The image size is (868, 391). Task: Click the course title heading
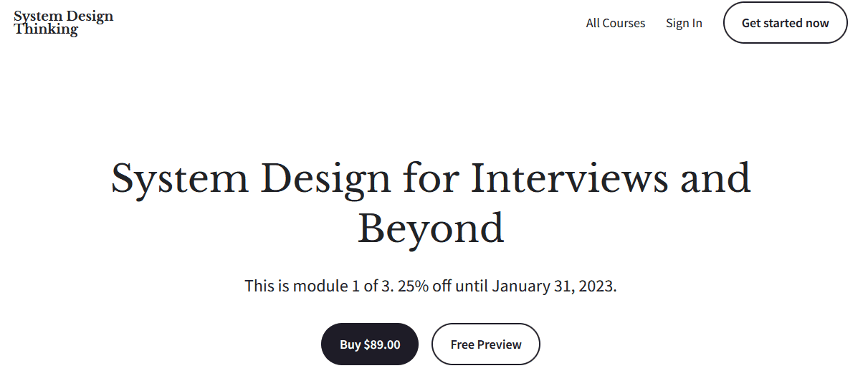[431, 203]
